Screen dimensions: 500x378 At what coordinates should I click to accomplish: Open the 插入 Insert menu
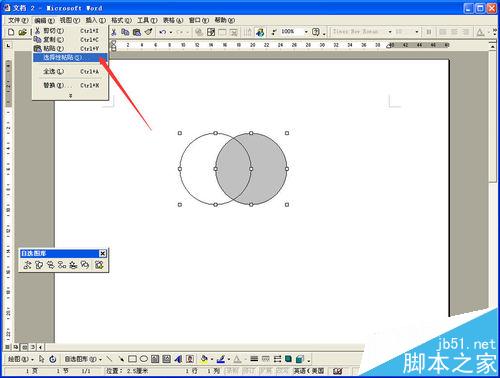95,20
